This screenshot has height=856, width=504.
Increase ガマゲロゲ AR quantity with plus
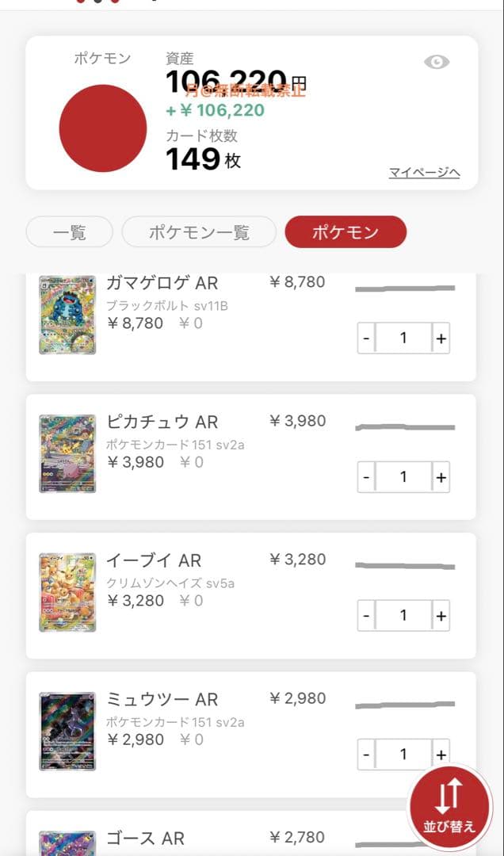(441, 338)
